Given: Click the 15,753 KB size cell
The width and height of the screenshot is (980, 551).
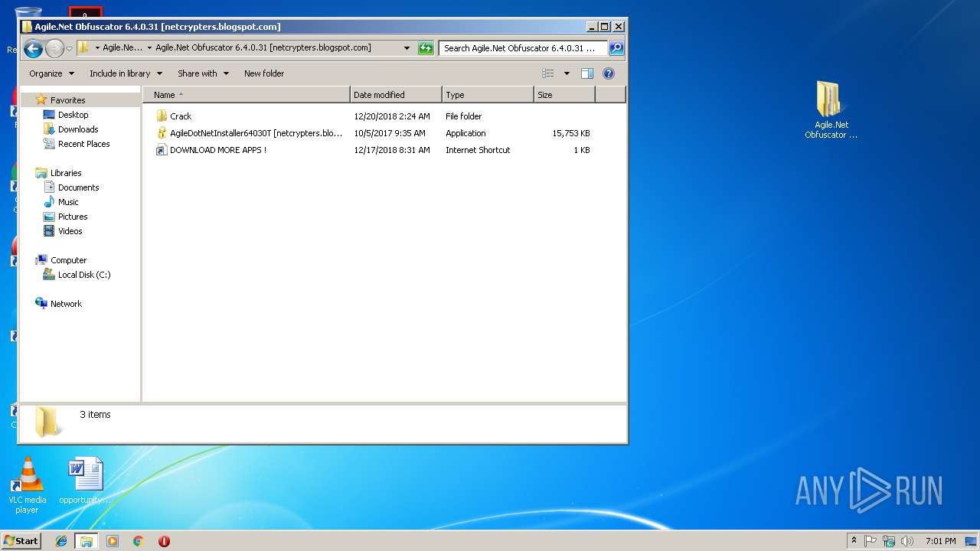Looking at the screenshot, I should pyautogui.click(x=570, y=133).
